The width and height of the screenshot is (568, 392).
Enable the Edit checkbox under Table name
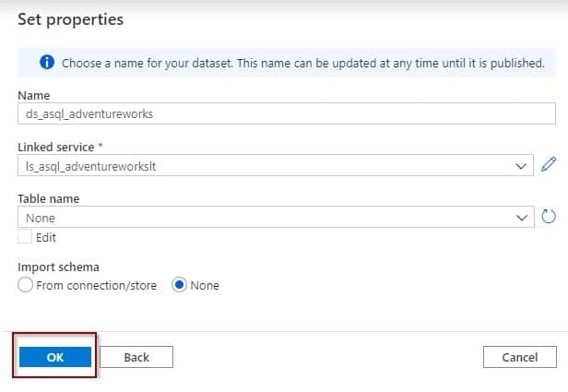pyautogui.click(x=25, y=236)
